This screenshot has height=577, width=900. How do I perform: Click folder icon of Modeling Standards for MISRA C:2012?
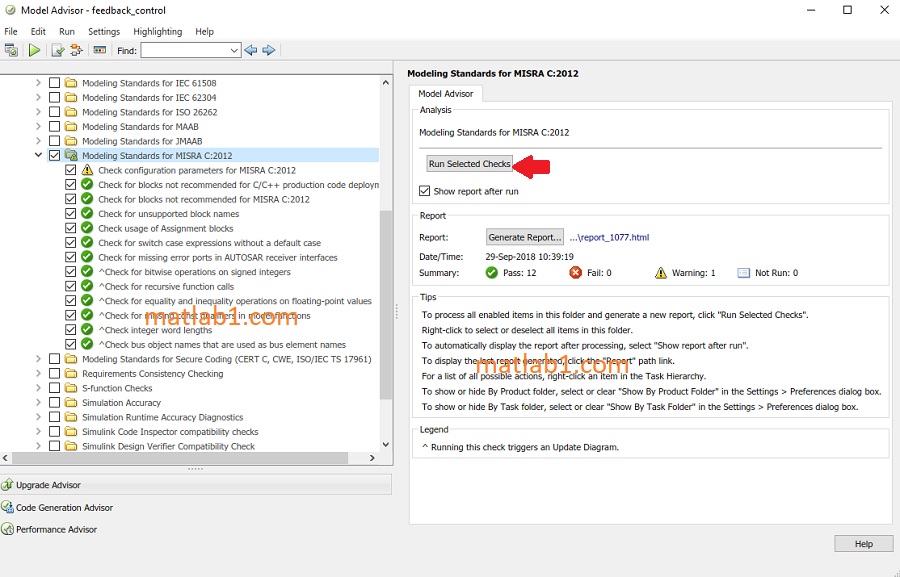71,156
